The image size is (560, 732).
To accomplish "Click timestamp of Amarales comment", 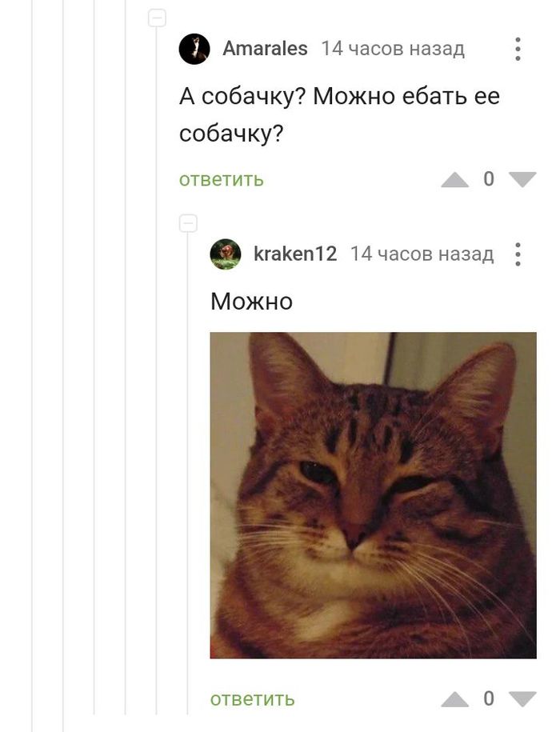I will pos(393,49).
